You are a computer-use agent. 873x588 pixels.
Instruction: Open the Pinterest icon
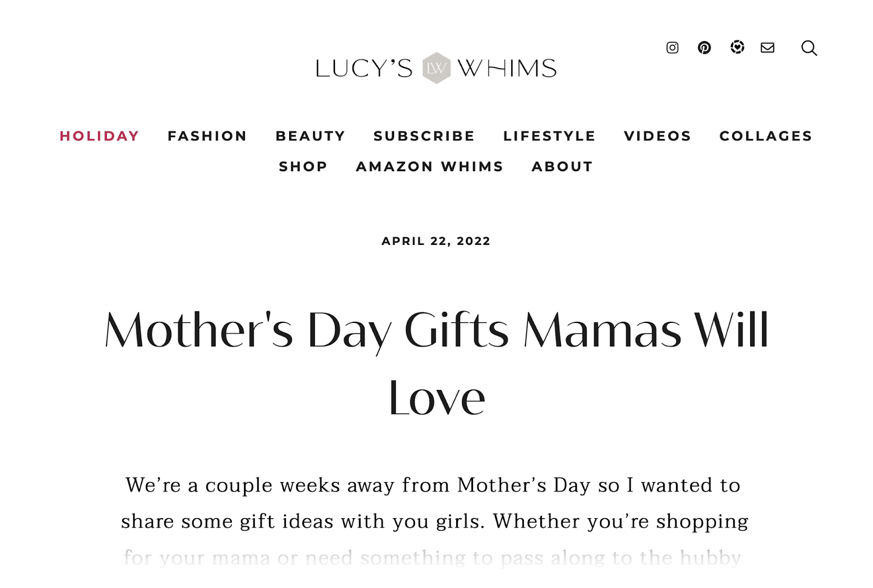[x=704, y=48]
